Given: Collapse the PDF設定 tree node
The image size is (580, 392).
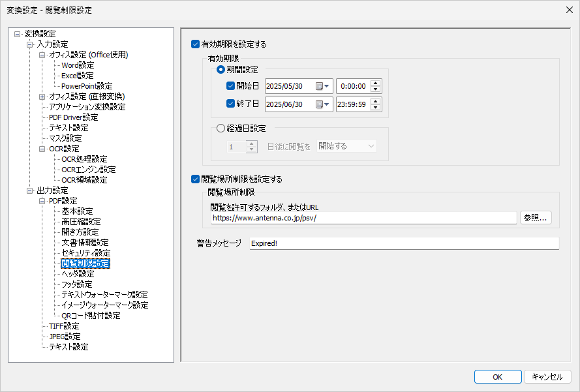Looking at the screenshot, I should click(42, 201).
